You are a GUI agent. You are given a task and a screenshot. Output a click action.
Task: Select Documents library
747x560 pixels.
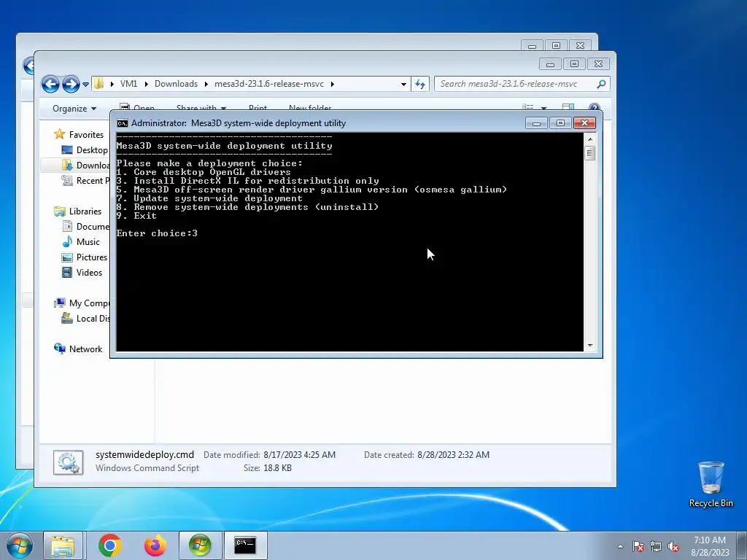(93, 227)
